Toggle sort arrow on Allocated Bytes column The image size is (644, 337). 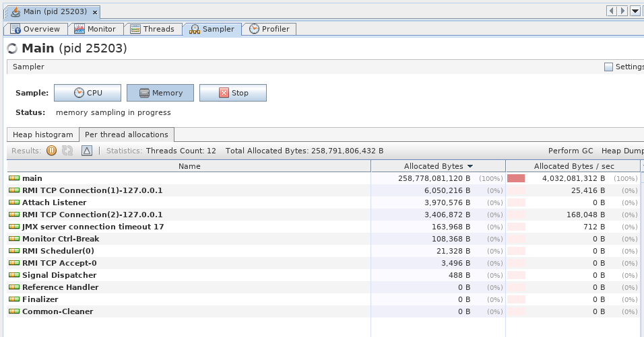pos(470,166)
